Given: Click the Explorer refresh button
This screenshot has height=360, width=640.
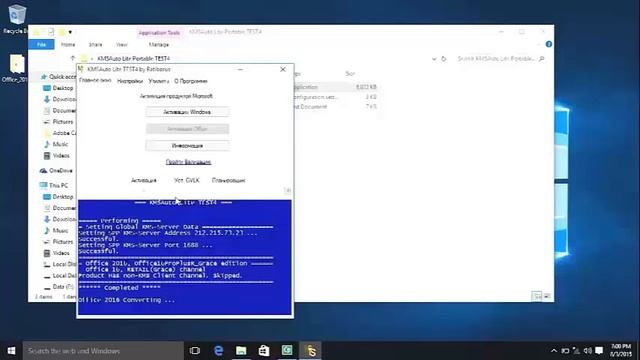Looking at the screenshot, I should [x=443, y=59].
